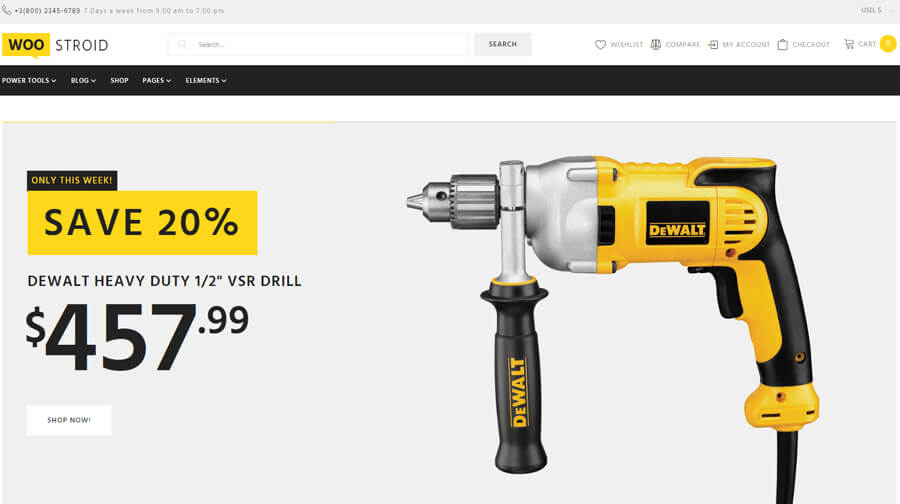The width and height of the screenshot is (900, 504).
Task: Click the Checkout clipboard icon
Action: pyautogui.click(x=782, y=44)
